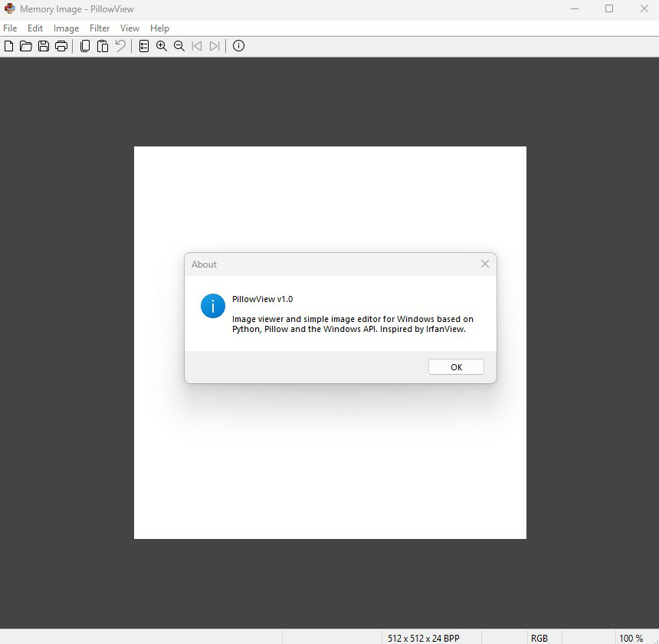Close the About dialog with X
Viewport: 659px width, 644px height.
[484, 264]
